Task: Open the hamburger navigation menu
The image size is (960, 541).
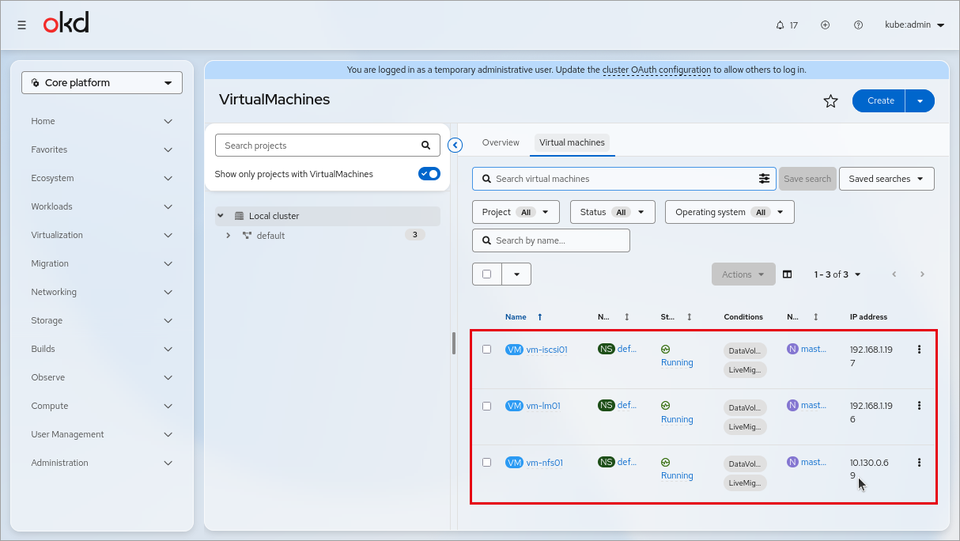Action: (x=21, y=25)
